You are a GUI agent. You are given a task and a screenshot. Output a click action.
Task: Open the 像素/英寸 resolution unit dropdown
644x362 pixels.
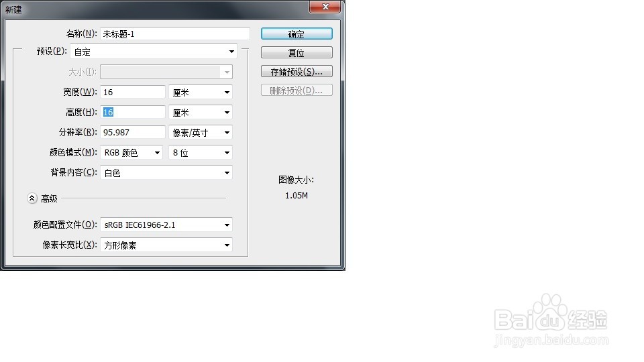pos(201,133)
